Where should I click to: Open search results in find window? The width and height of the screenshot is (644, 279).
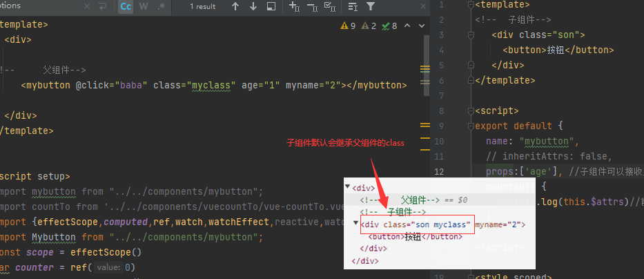coord(271,7)
